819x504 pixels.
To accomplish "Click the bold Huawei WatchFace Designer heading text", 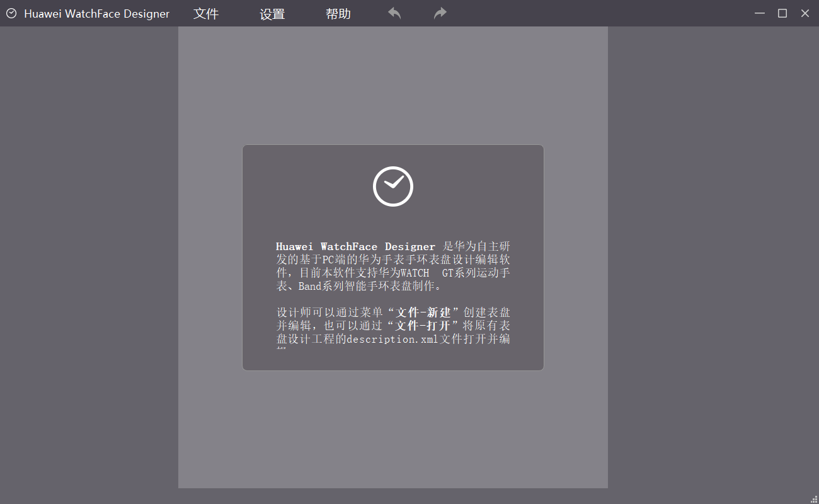I will [x=355, y=246].
